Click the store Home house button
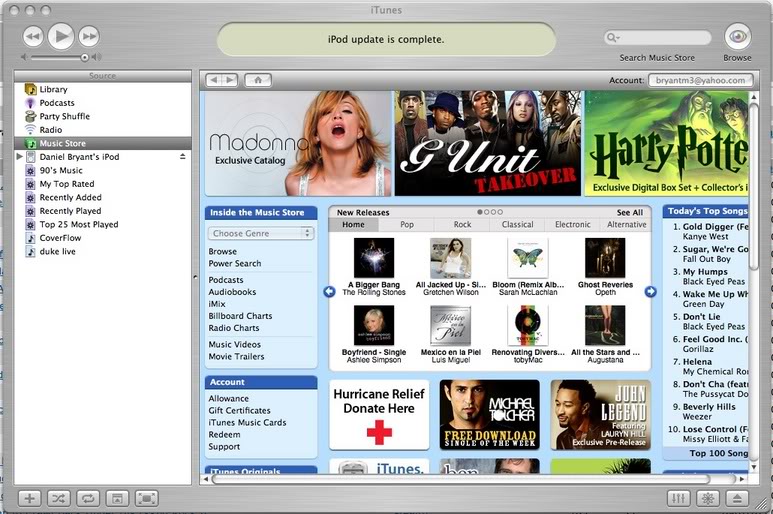773x514 pixels. [x=258, y=80]
